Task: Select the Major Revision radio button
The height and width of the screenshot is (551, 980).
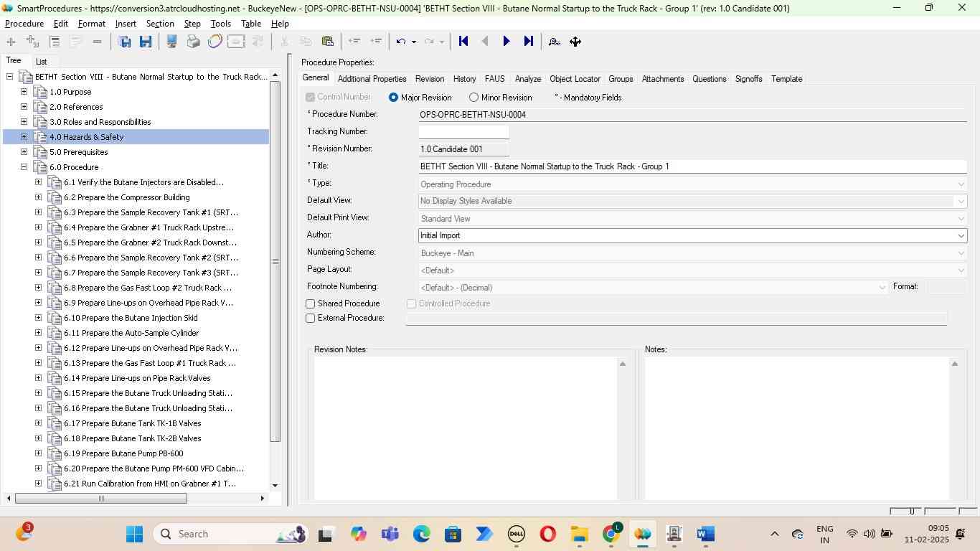Action: 393,97
